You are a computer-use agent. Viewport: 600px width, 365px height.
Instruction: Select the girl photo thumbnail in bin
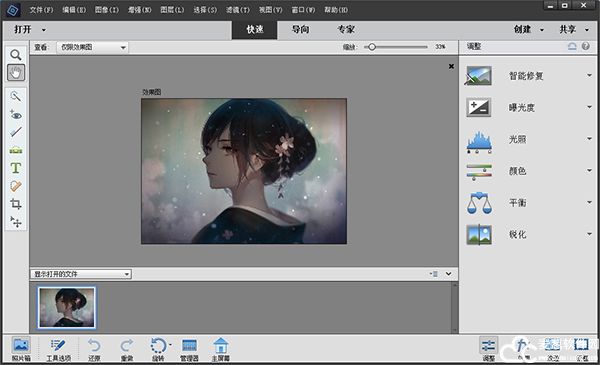coord(67,308)
